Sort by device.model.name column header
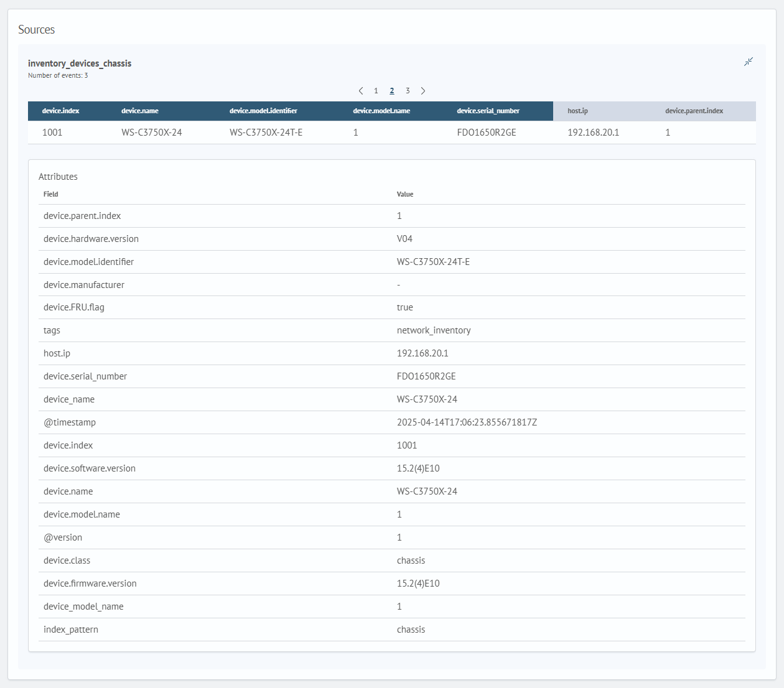The image size is (784, 688). click(381, 111)
